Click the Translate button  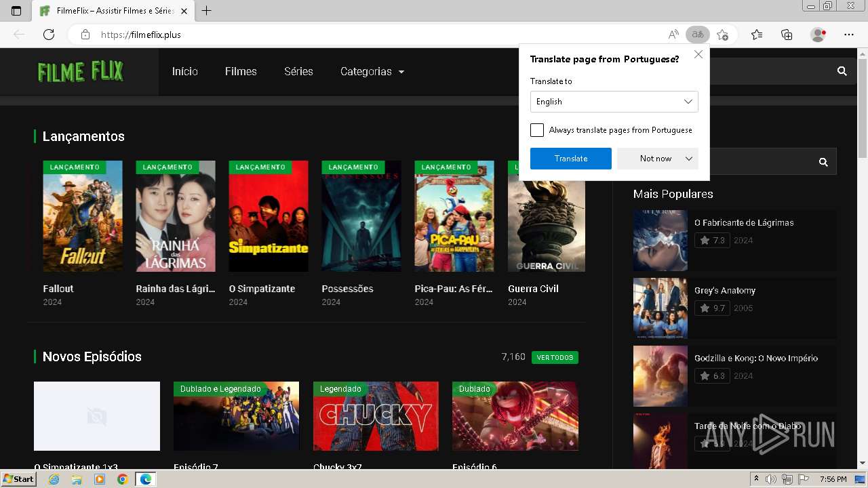tap(571, 159)
